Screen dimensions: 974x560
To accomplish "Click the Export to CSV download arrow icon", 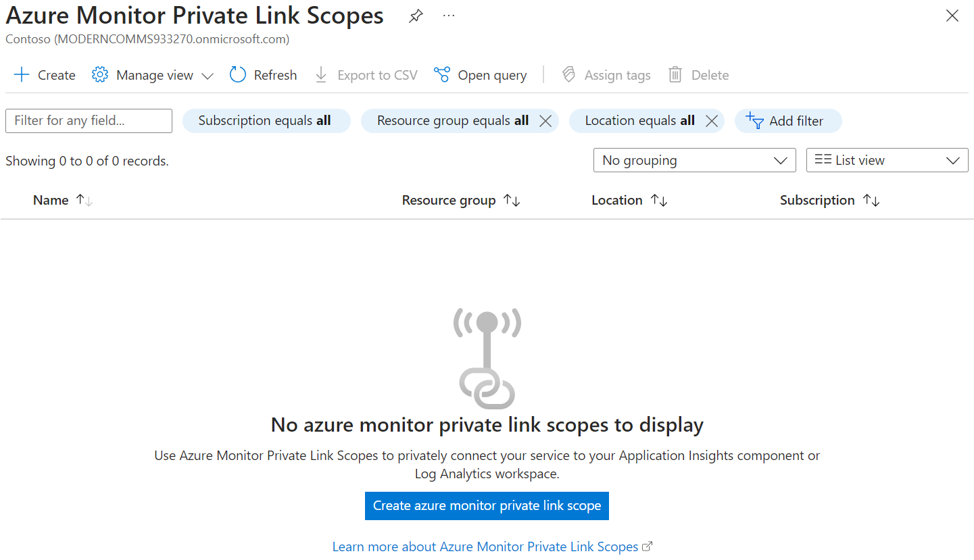I will coord(321,75).
